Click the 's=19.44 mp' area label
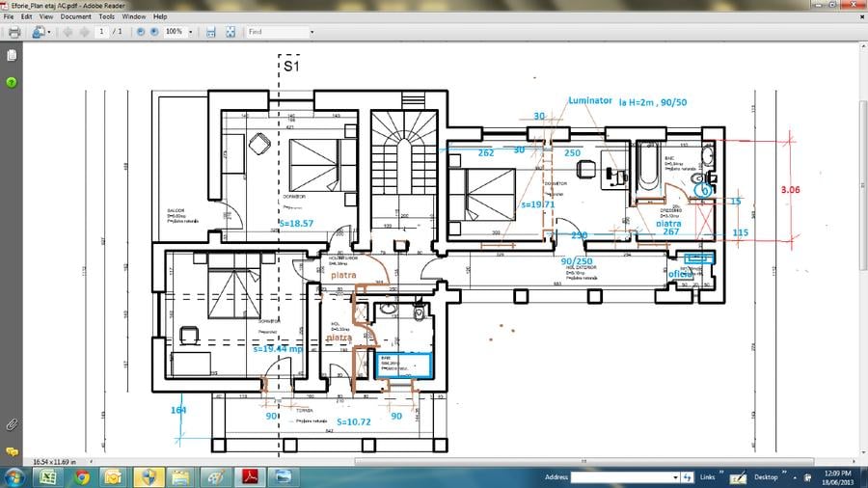 click(278, 349)
